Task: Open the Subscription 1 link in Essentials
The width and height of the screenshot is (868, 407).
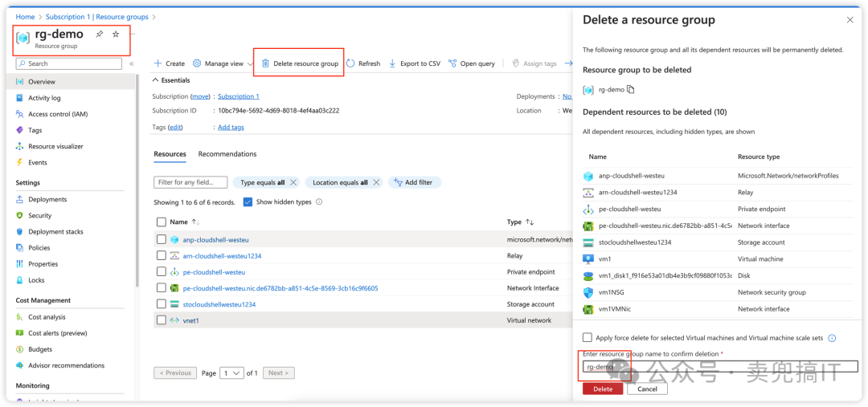Action: (x=239, y=96)
